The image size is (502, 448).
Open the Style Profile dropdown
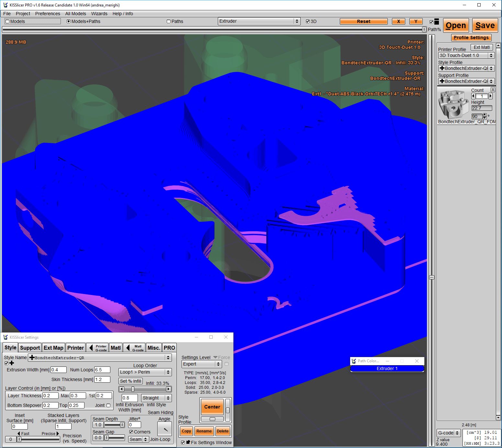[466, 68]
